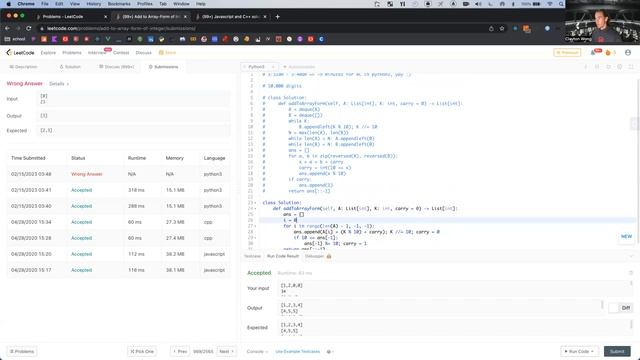Switch to the Javascript and C++ browser tab
Image resolution: width=640 pixels, height=360 pixels.
pyautogui.click(x=231, y=17)
